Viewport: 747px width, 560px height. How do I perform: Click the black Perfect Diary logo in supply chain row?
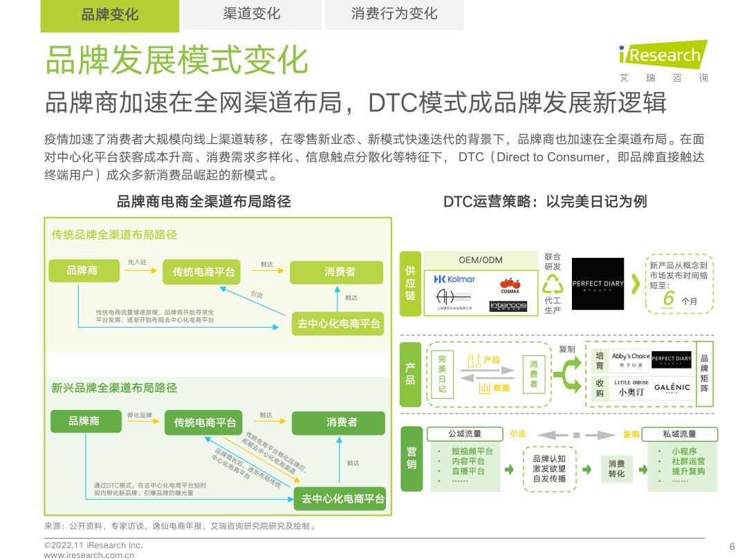click(x=598, y=283)
